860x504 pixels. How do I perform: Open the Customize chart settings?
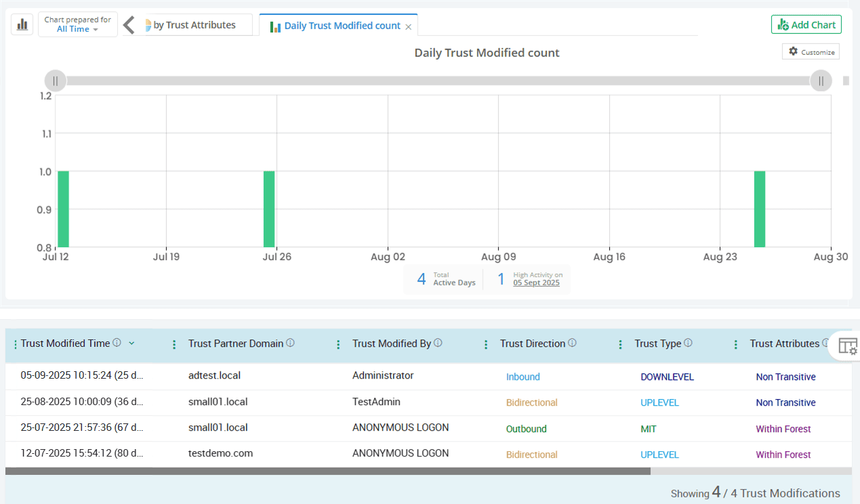[811, 51]
